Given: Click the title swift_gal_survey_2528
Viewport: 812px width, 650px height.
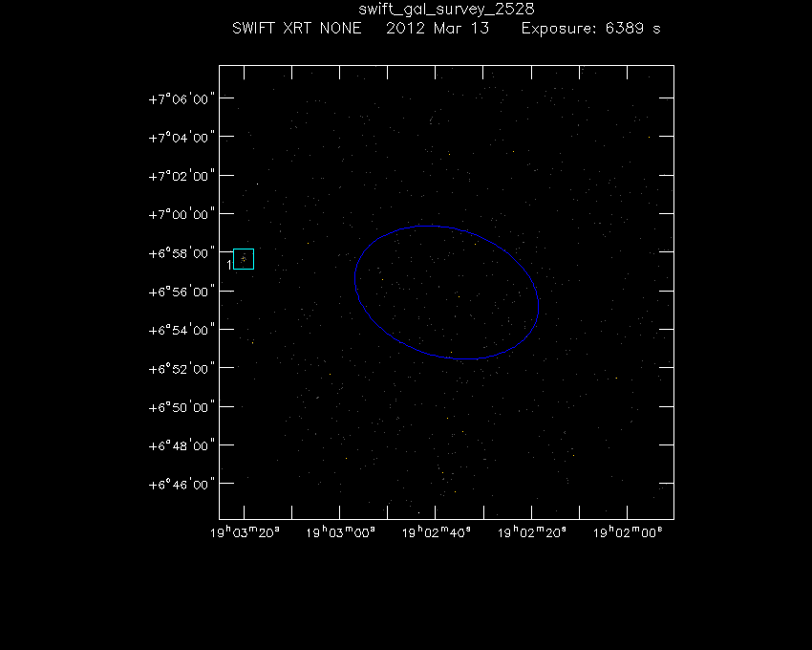Looking at the screenshot, I should 446,10.
